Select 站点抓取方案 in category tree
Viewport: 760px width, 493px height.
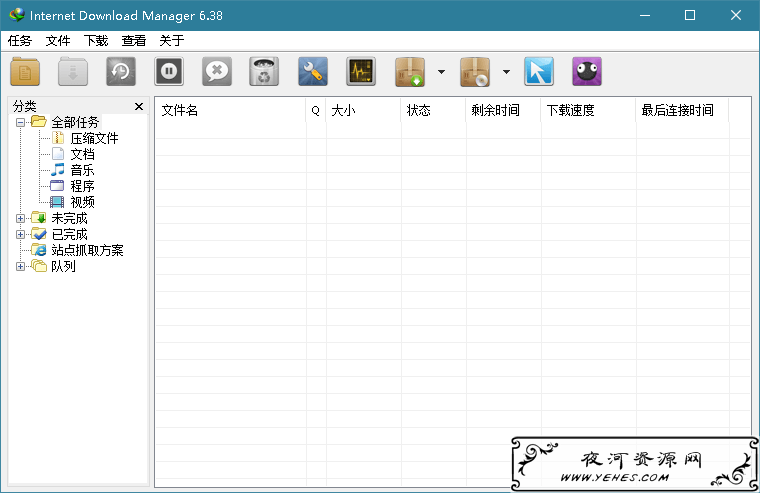pos(87,250)
